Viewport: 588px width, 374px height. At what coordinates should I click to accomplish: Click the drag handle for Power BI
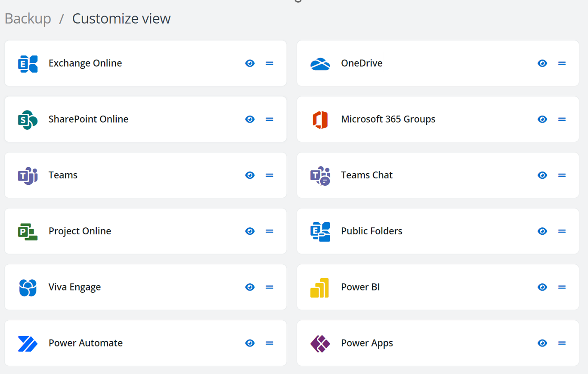pos(562,287)
